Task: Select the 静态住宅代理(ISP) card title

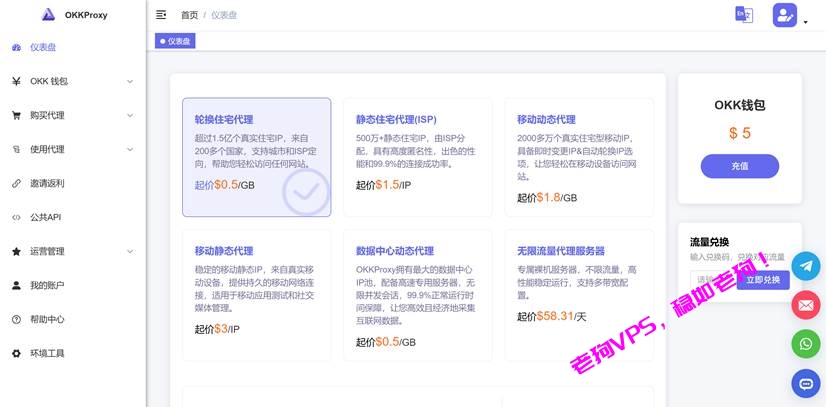Action: point(396,120)
